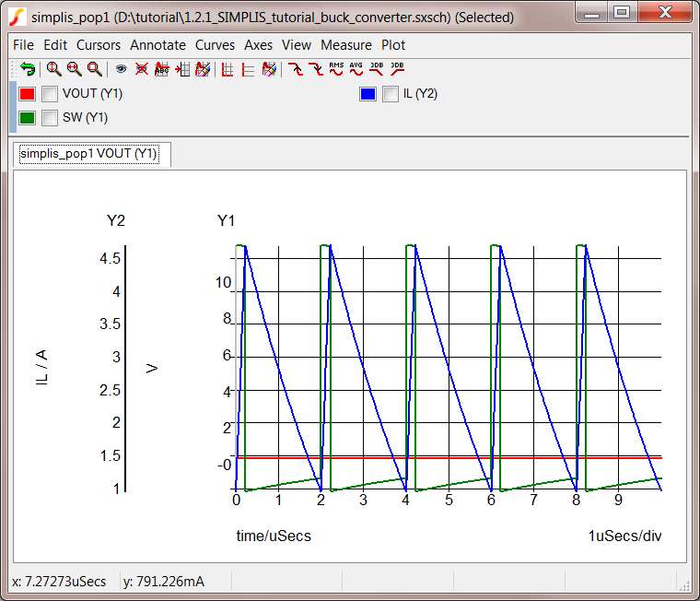This screenshot has width=700, height=601.
Task: Click the y: 791.226mA status readout
Action: tap(164, 582)
